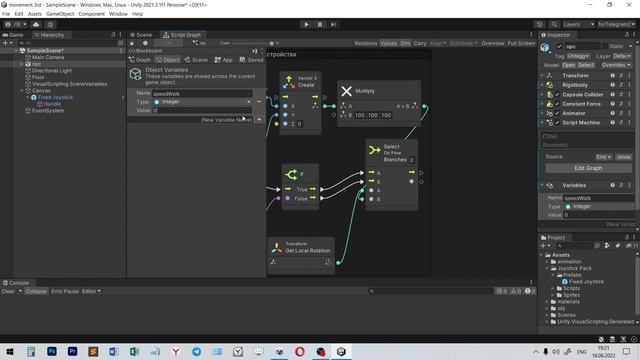Toggle Relations in the graph toolbar

(x=366, y=43)
